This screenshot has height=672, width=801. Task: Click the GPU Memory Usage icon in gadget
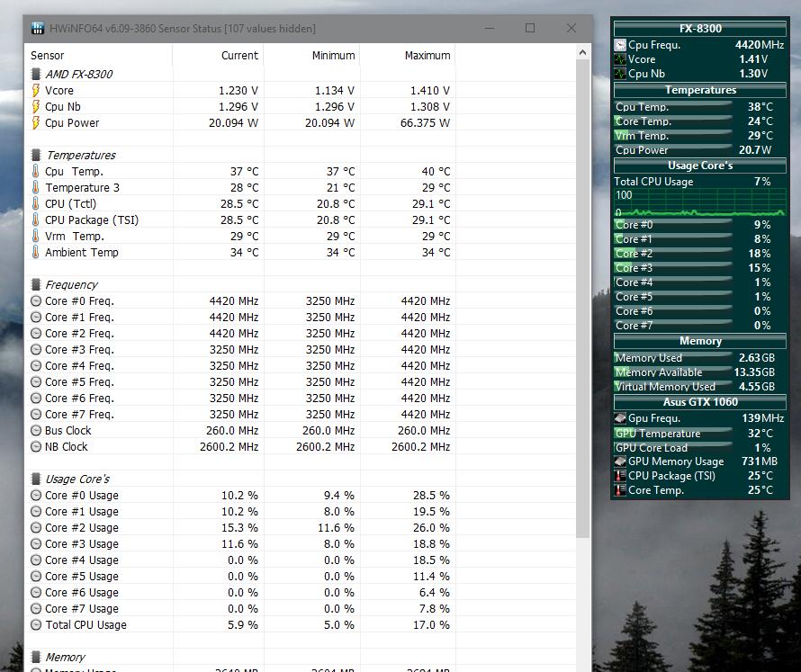point(620,461)
